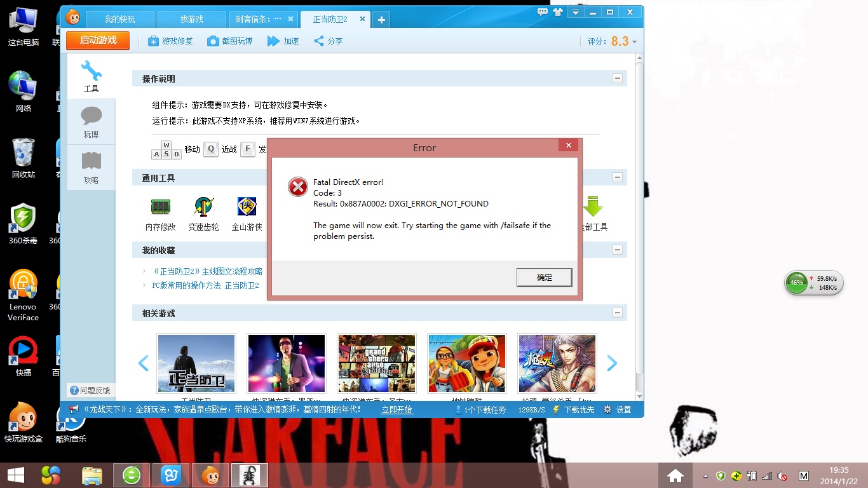Screen dimensions: 868x488
Task: Click the orange 启动游戏 launch button
Action: point(98,40)
